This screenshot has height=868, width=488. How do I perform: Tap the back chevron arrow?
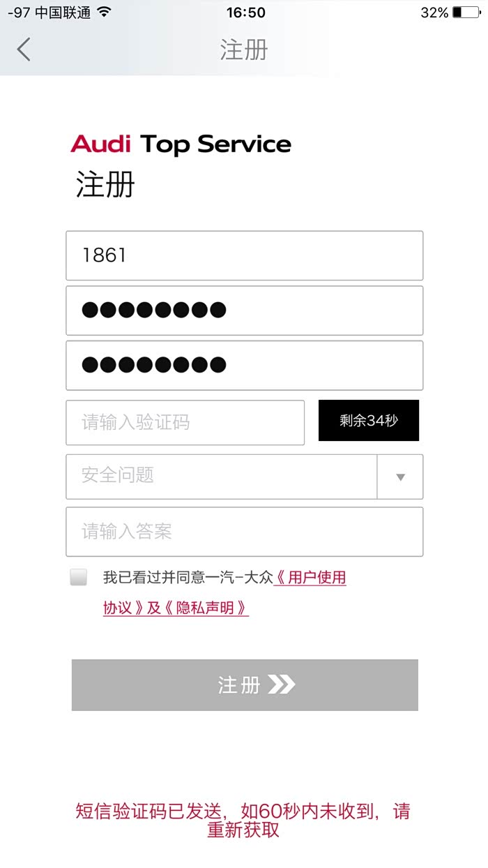[24, 50]
